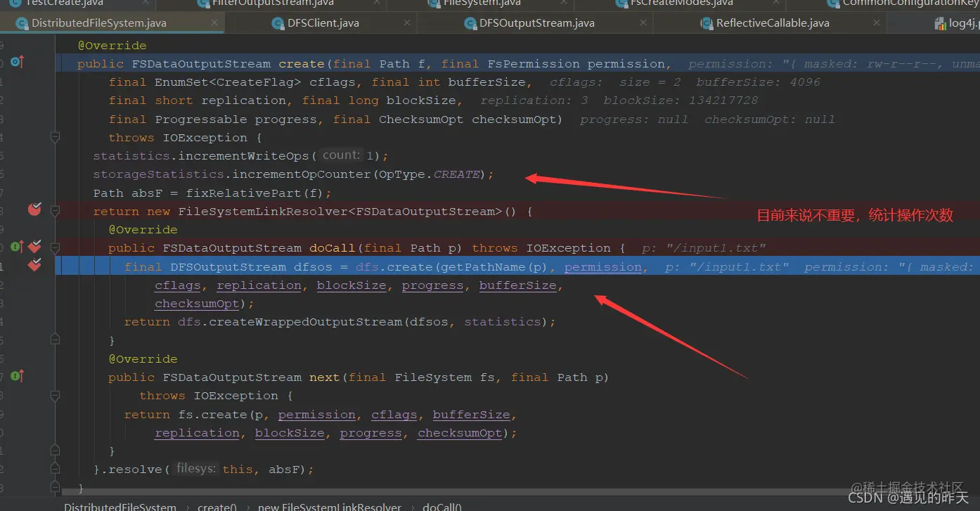Toggle breakpoint on return new FileSystemLinkResolver line
980x511 pixels.
click(34, 209)
